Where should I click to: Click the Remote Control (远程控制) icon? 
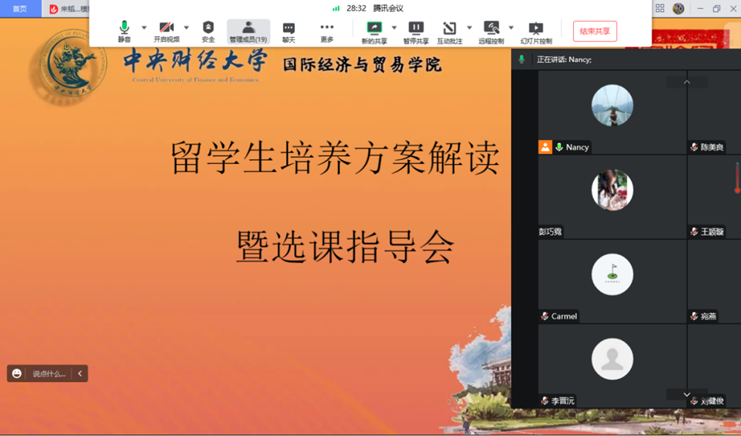[x=490, y=31]
